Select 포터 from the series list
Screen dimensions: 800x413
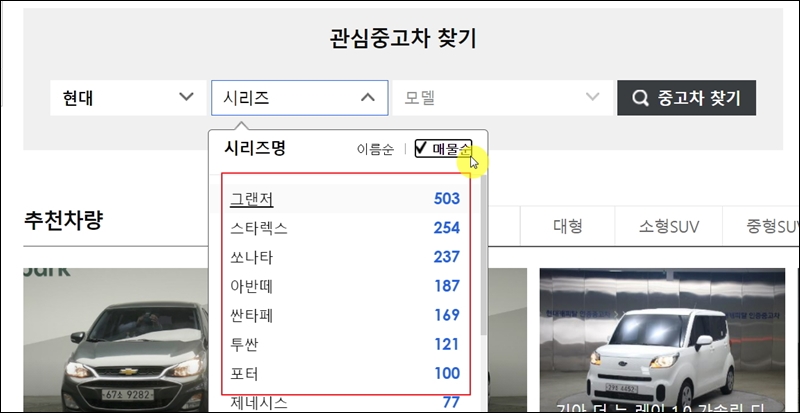pos(244,373)
